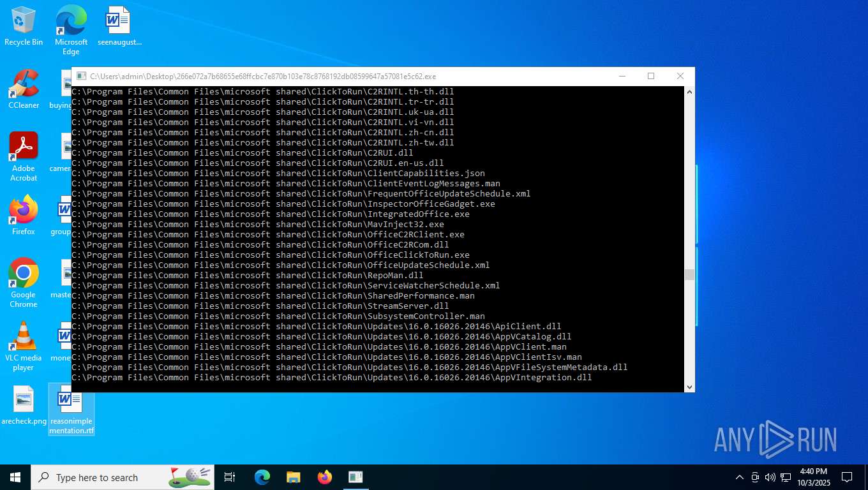The image size is (868, 490).
Task: Click the line ending RepoMan.dll
Action: click(248, 276)
